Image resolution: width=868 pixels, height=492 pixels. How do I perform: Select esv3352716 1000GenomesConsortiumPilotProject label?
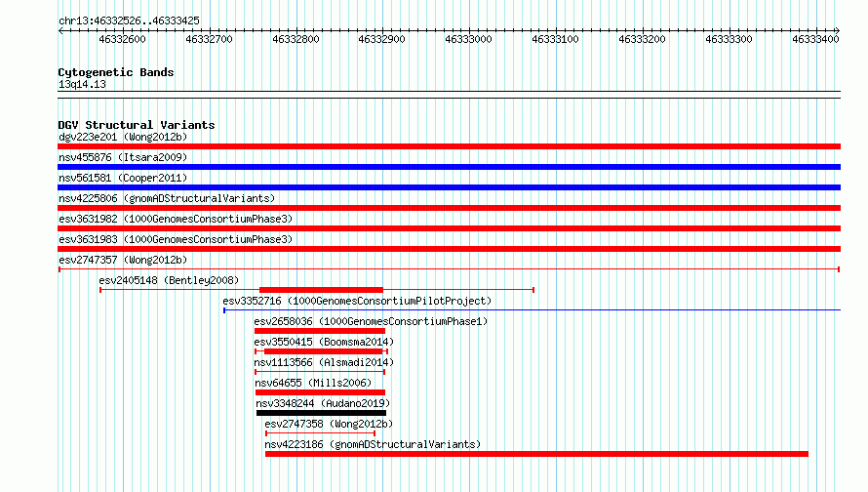point(357,301)
